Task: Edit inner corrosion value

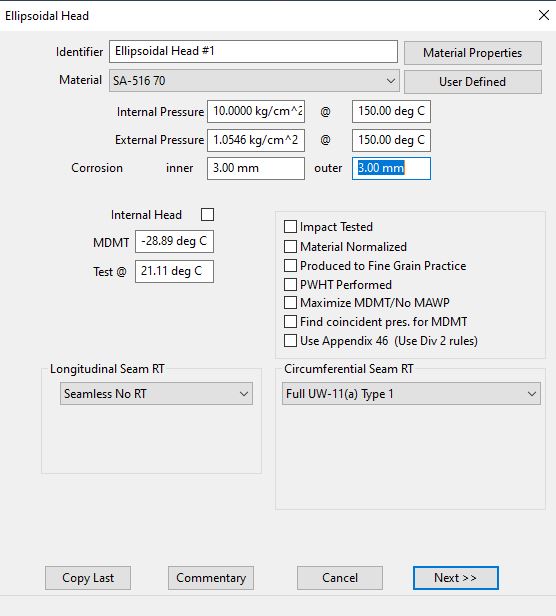Action: pos(256,169)
